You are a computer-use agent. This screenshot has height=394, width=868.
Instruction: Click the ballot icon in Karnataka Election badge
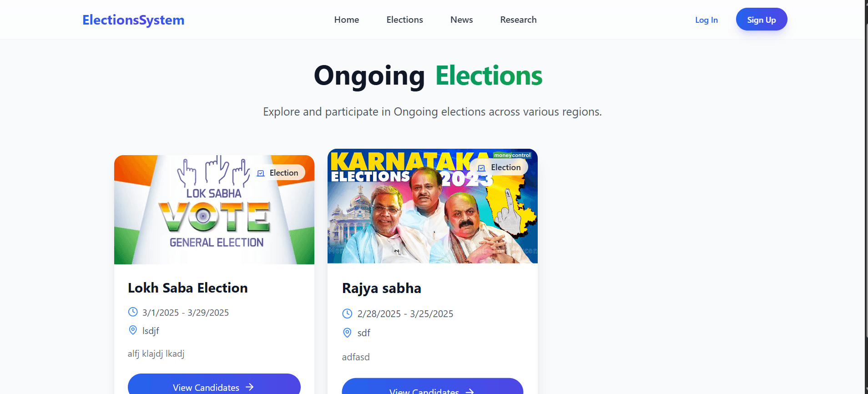click(481, 168)
